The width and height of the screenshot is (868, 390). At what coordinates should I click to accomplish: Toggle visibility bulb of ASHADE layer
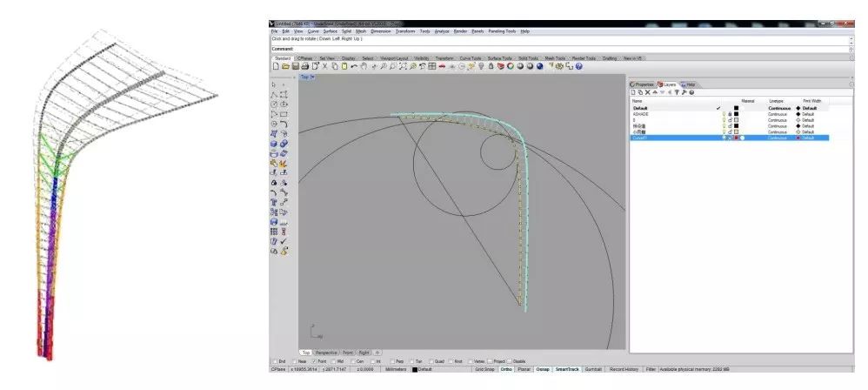(x=724, y=114)
